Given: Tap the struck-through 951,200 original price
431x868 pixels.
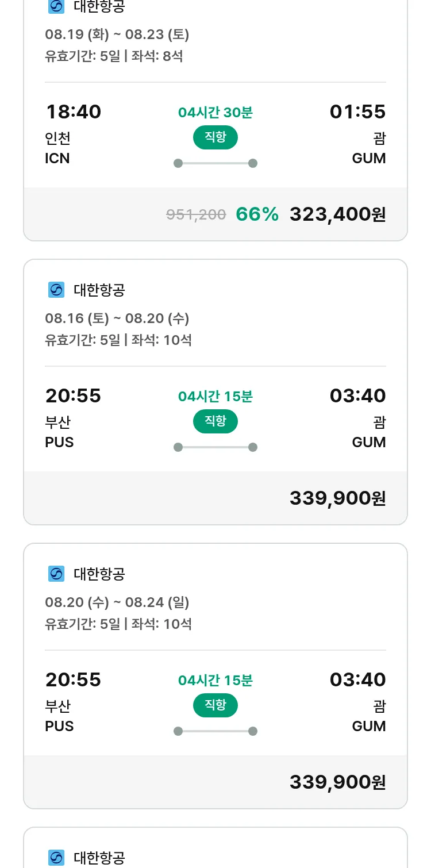Looking at the screenshot, I should click(196, 215).
